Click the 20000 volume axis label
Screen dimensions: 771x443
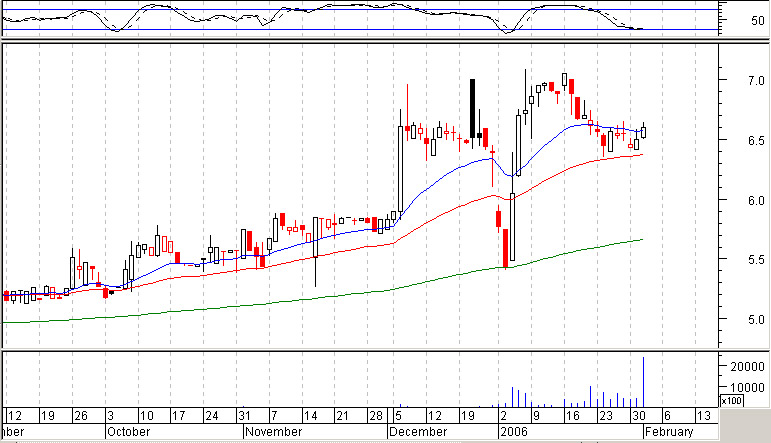coord(747,366)
